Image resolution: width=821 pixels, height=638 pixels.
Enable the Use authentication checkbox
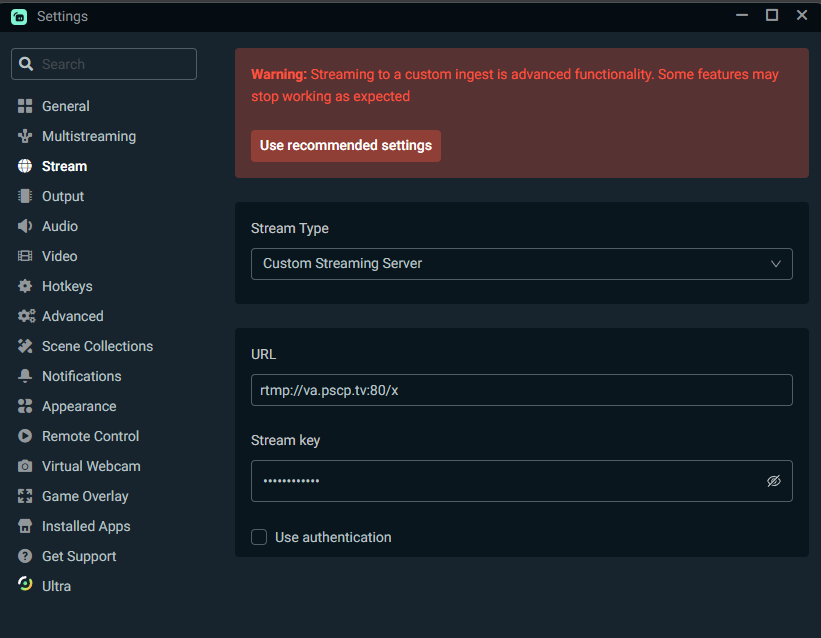coord(259,537)
